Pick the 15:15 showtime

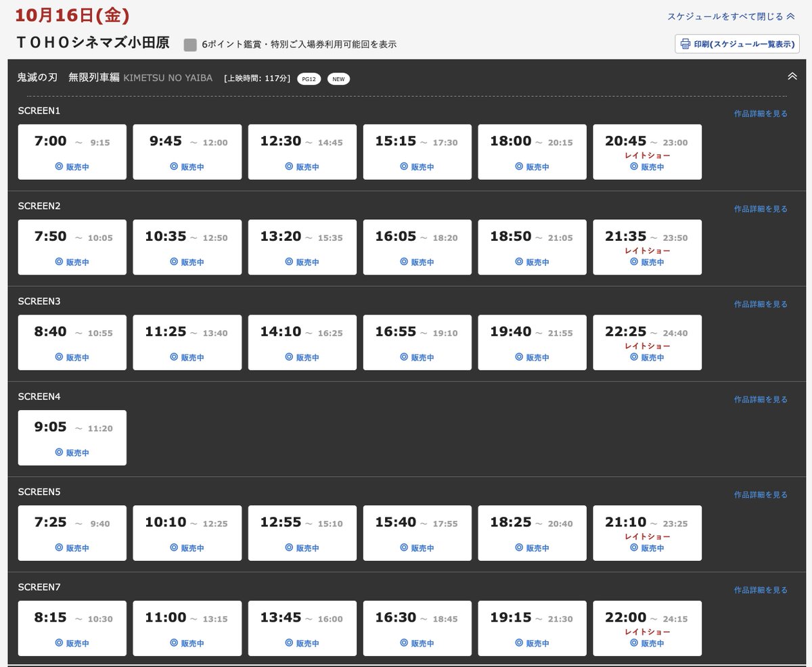(x=418, y=152)
